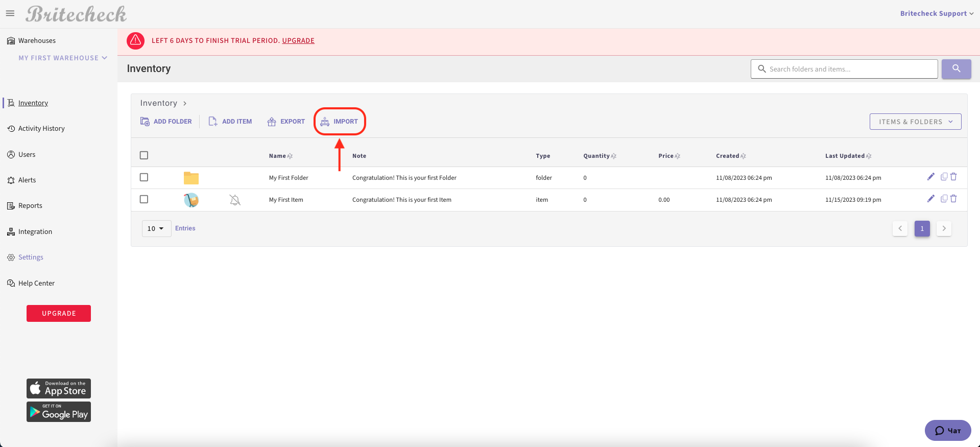The image size is (980, 447).
Task: Open the chat (Чат) widget
Action: [x=948, y=430]
